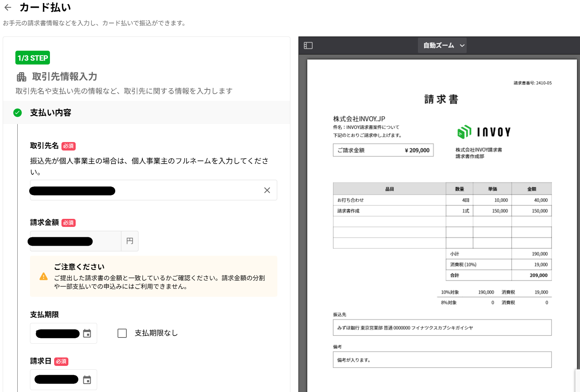Clear the 取引先名 field with the X icon
The image size is (580, 392).
coord(267,190)
